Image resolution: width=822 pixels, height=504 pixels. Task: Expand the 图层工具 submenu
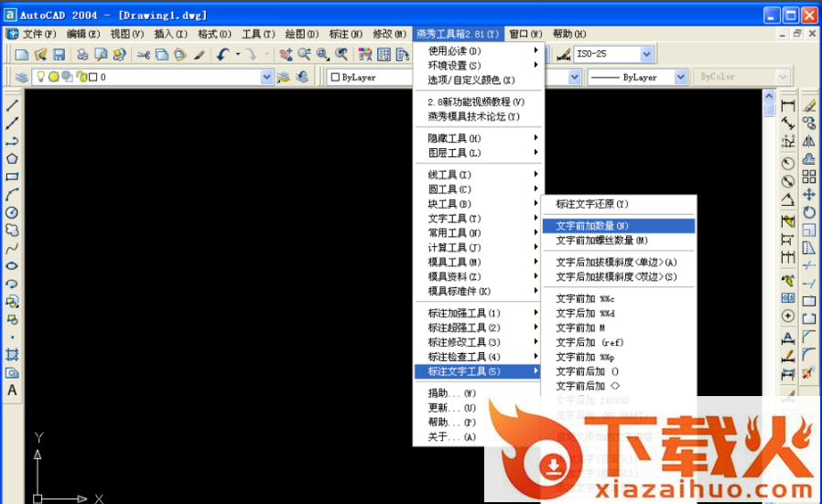479,153
